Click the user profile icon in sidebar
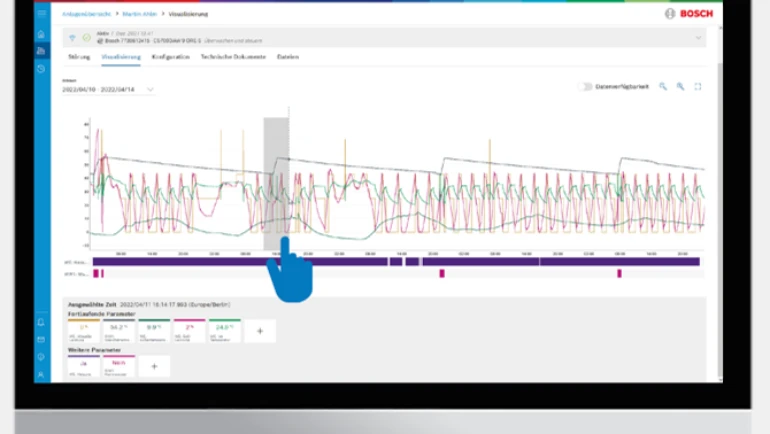 click(41, 374)
